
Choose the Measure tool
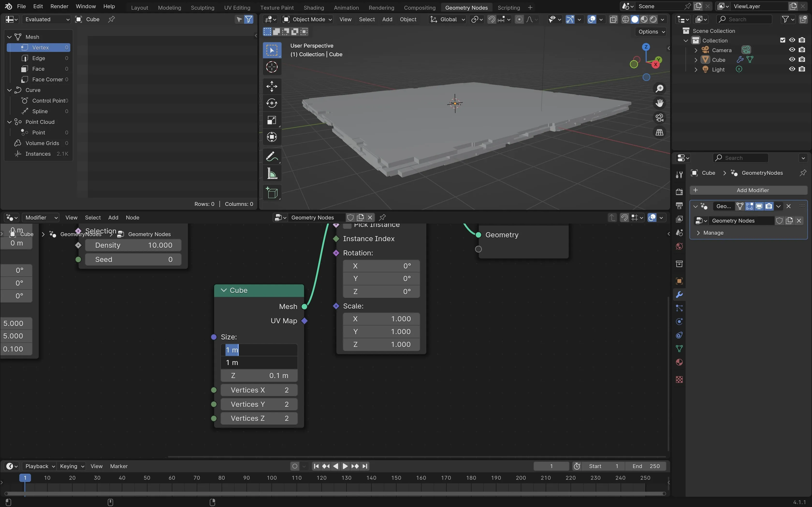[271, 174]
